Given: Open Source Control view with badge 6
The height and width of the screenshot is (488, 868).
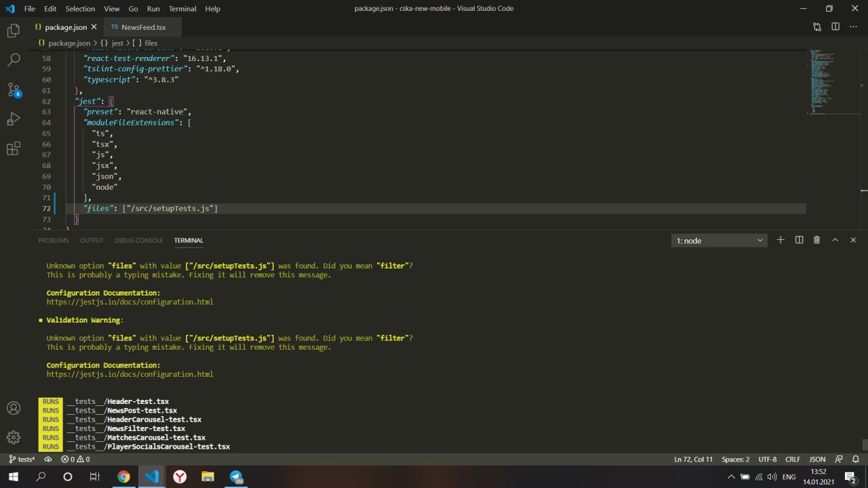Looking at the screenshot, I should click(13, 89).
